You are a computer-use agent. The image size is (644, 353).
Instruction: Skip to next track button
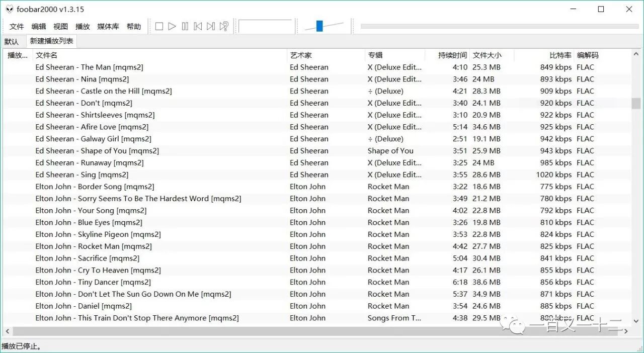(x=211, y=26)
